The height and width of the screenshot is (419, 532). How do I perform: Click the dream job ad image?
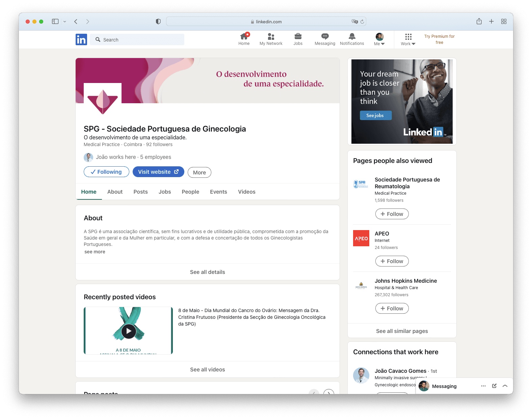(x=402, y=102)
